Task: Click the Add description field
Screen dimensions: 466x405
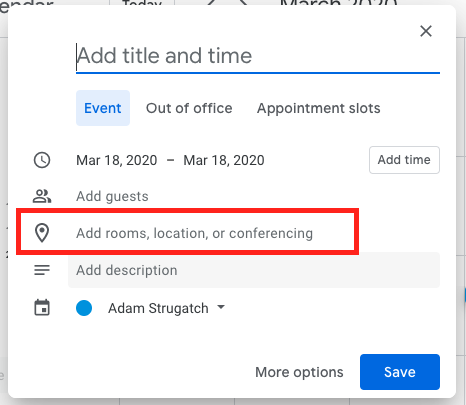Action: (x=254, y=270)
